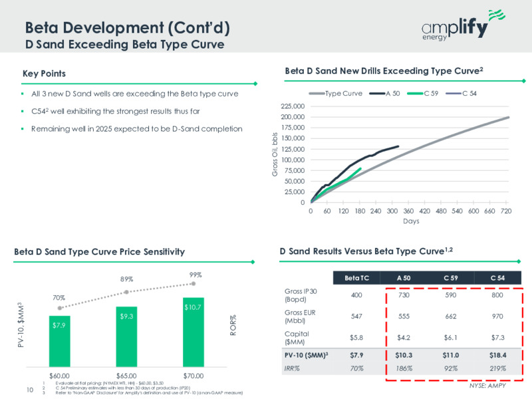Click the C 54 legend entry in chart
532x399 pixels.
[x=461, y=93]
